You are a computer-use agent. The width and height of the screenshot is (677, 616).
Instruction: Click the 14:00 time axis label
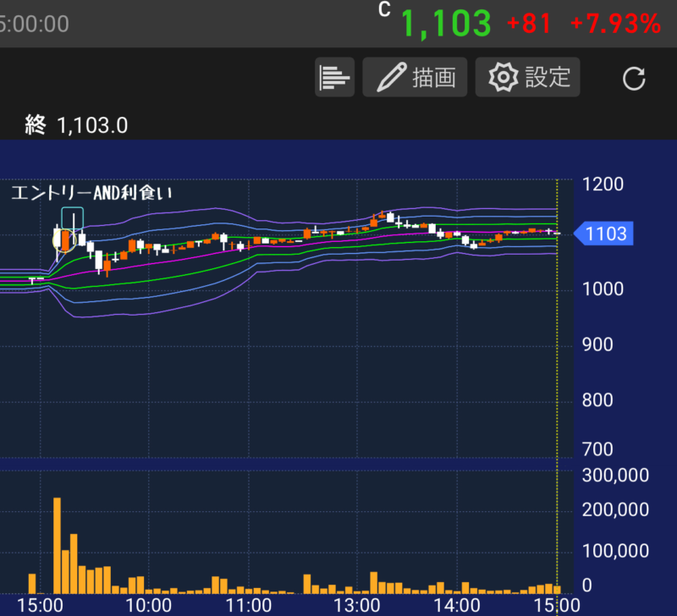tap(457, 605)
